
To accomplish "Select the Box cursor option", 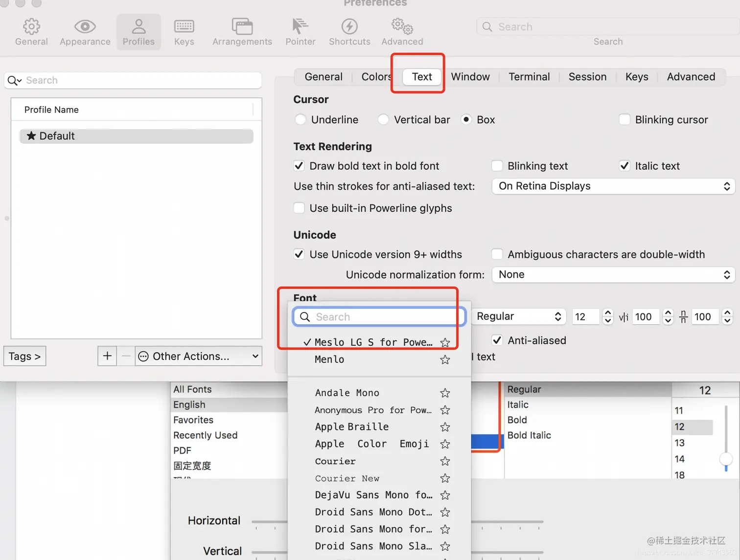I will pos(466,119).
